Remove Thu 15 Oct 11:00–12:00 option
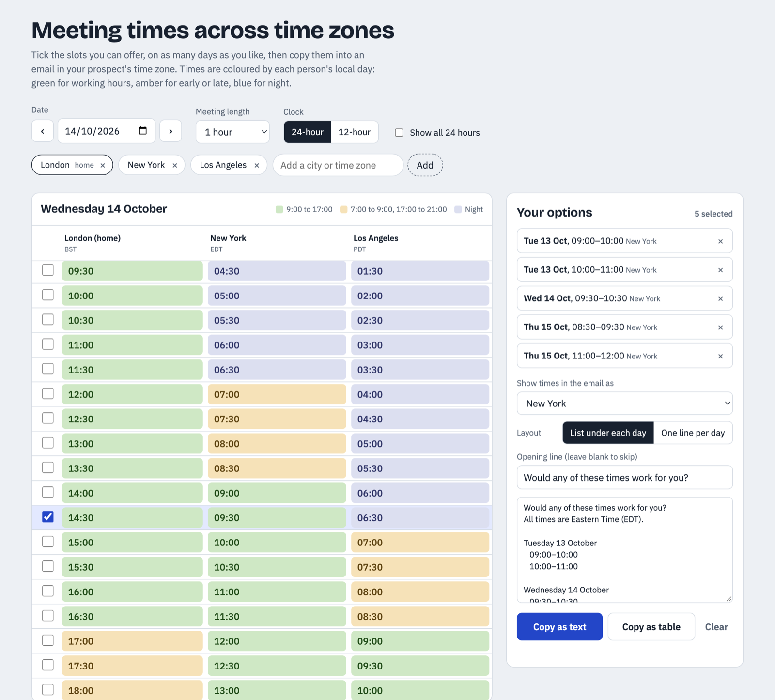 [x=720, y=356]
